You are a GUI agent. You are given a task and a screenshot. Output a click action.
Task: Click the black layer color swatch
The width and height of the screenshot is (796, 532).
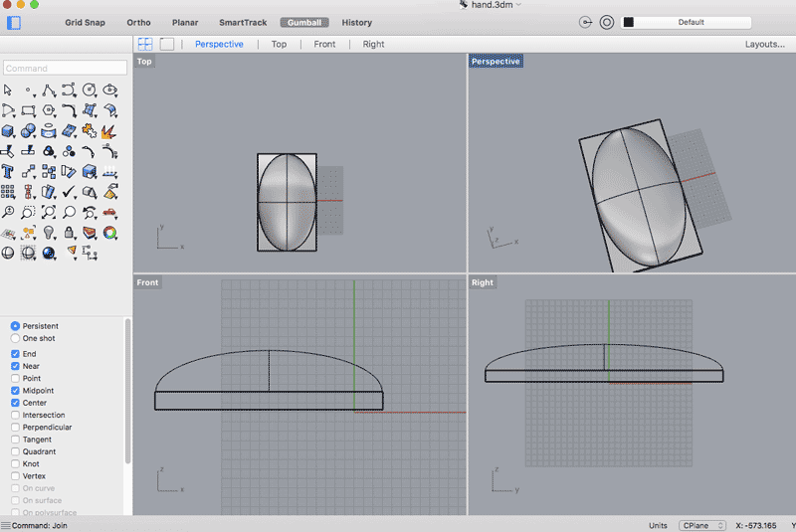click(x=629, y=22)
